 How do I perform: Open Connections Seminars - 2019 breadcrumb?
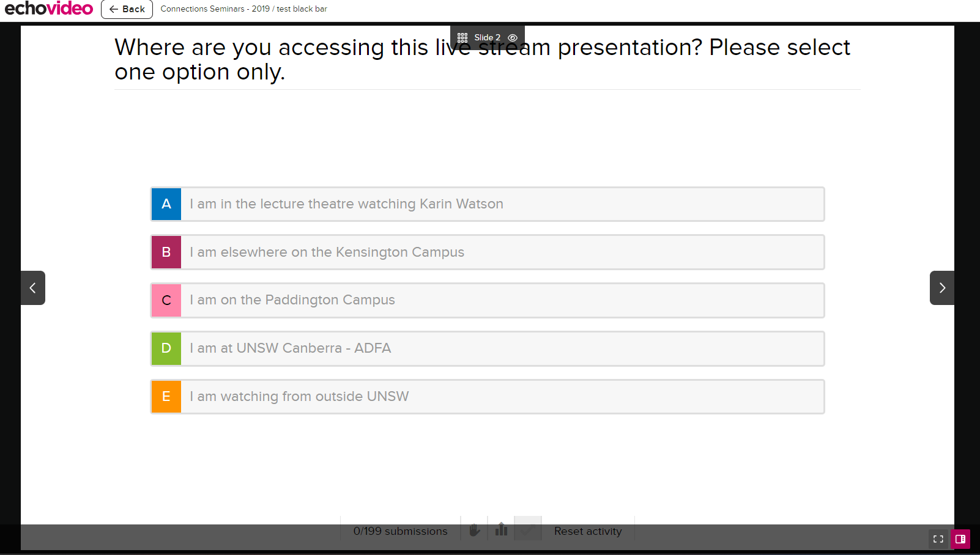(x=215, y=9)
